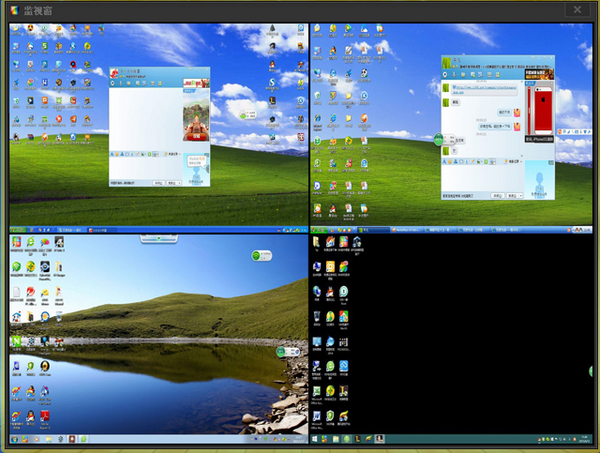Open the Word icon on Windows 8 desktop
This screenshot has height=453, width=600.
[316, 418]
